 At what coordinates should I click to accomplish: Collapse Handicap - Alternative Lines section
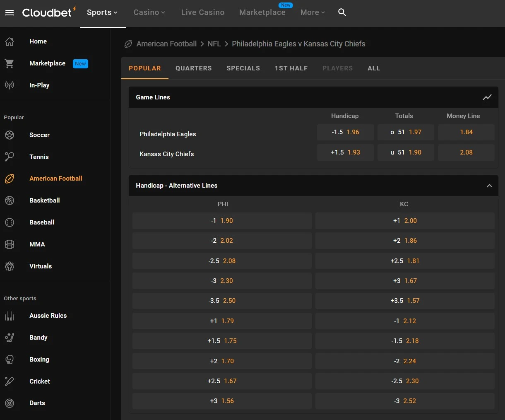coord(489,186)
